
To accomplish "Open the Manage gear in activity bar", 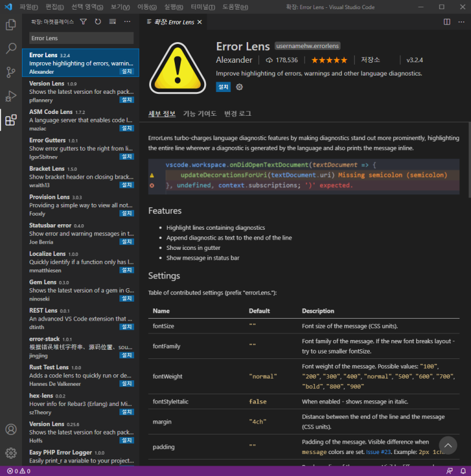I will pyautogui.click(x=11, y=453).
